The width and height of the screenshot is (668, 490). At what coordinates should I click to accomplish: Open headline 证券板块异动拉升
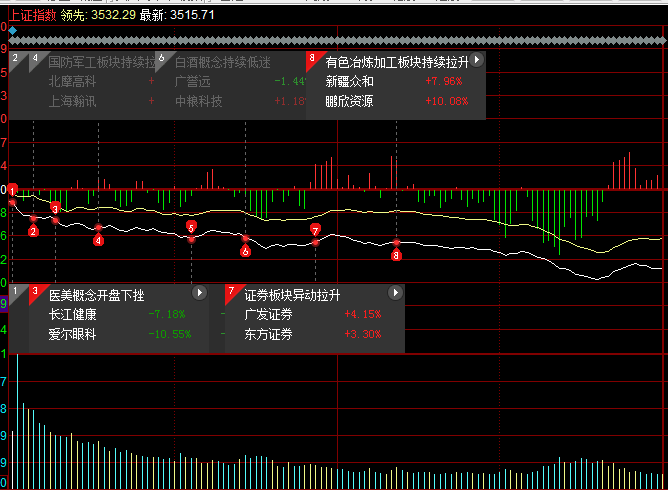click(292, 295)
